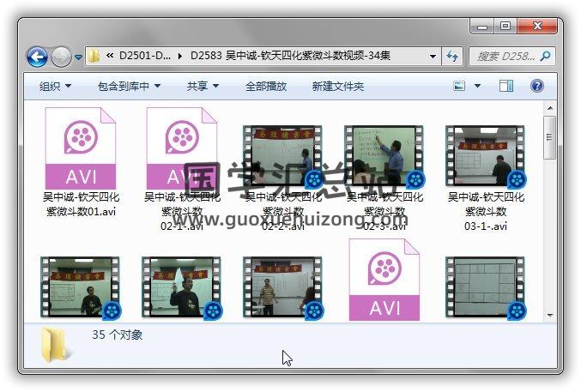Viewport: 581px width, 392px height.
Task: Click the 新建文件夹 button
Action: [x=337, y=87]
